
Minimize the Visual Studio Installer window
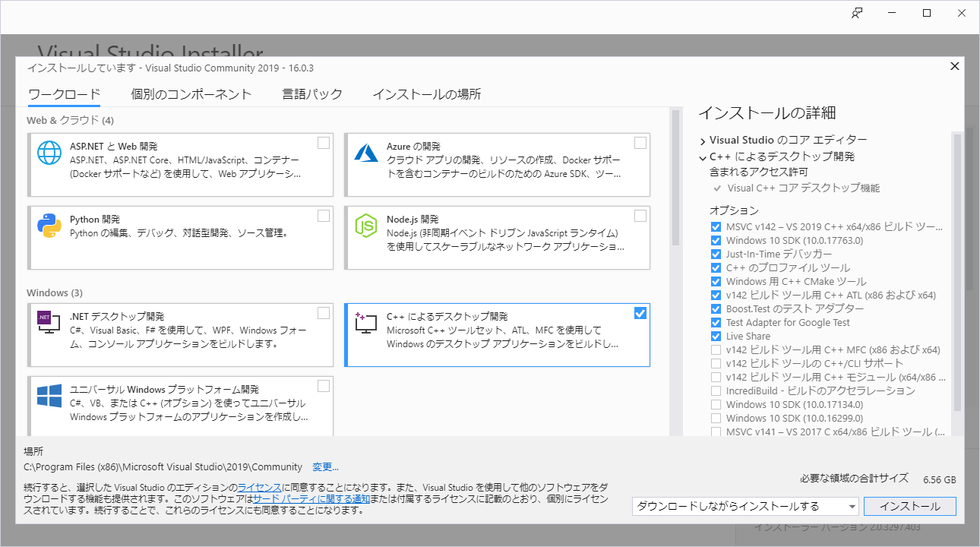[x=892, y=13]
